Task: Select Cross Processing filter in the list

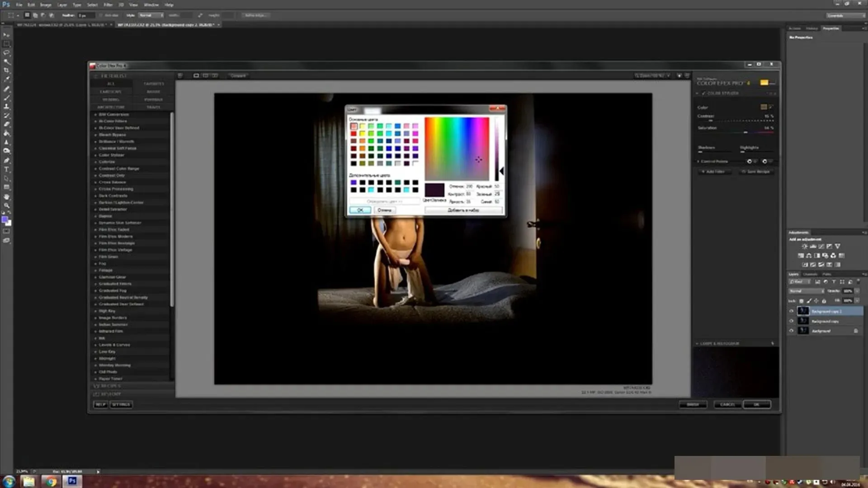Action: point(116,189)
